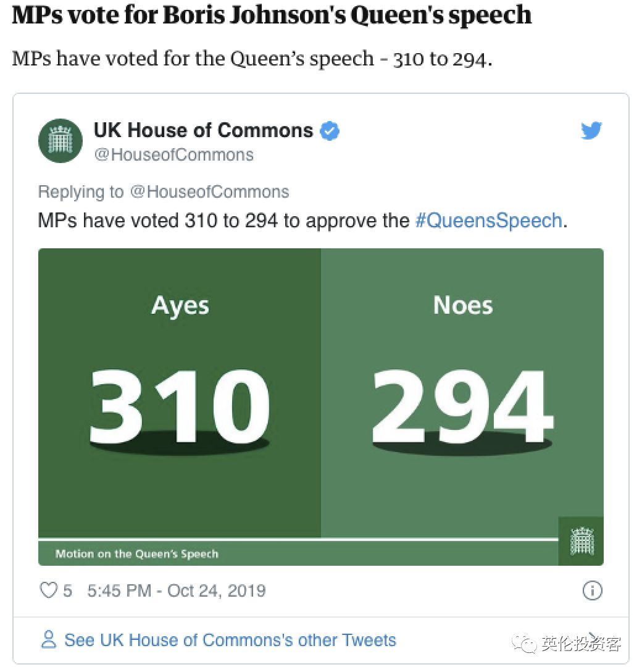Click the blue verified badge
This screenshot has width=642, height=672.
click(x=330, y=131)
